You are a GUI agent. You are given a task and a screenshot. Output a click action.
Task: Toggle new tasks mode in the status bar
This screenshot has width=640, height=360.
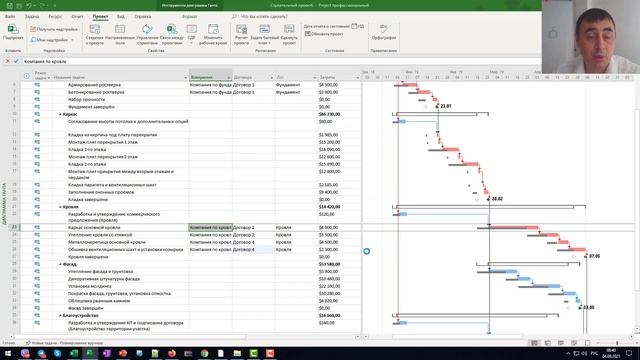click(x=64, y=343)
